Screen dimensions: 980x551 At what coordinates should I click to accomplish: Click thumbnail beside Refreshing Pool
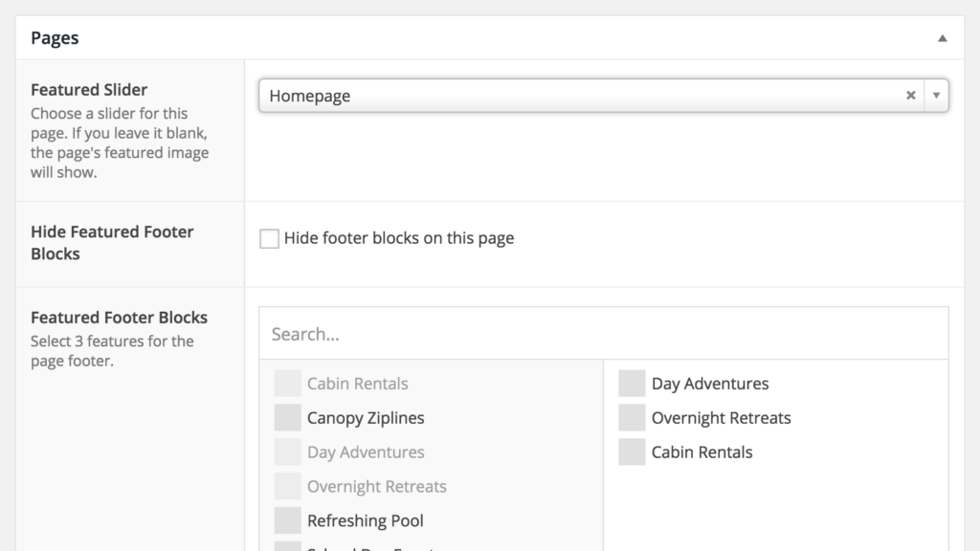(x=287, y=521)
